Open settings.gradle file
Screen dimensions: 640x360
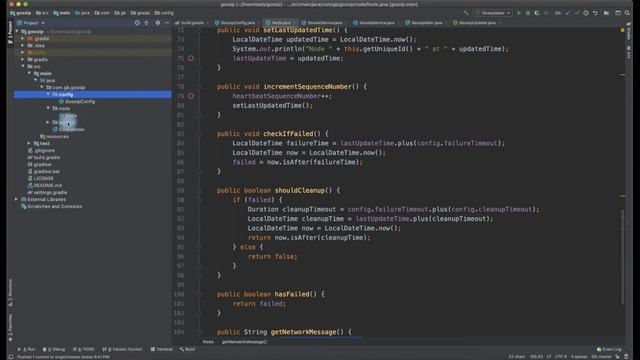47,192
